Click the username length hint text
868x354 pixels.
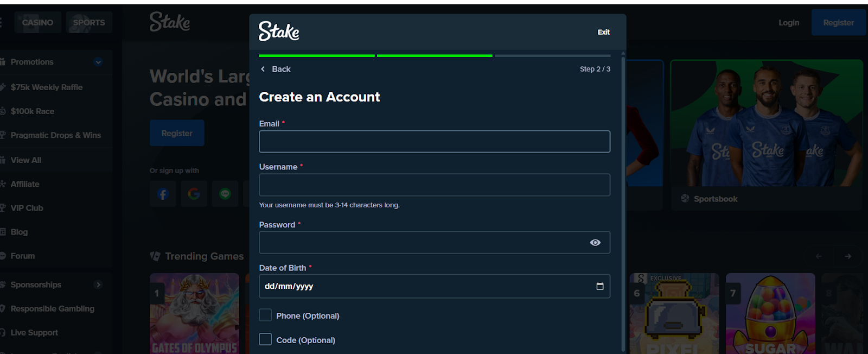click(x=329, y=205)
